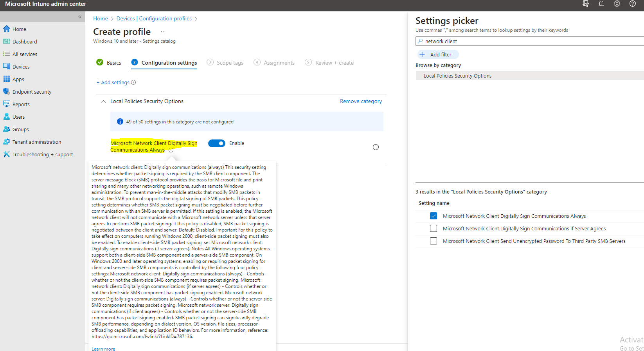Uncheck Digitally Sign Communications Always checkbox

coord(434,216)
